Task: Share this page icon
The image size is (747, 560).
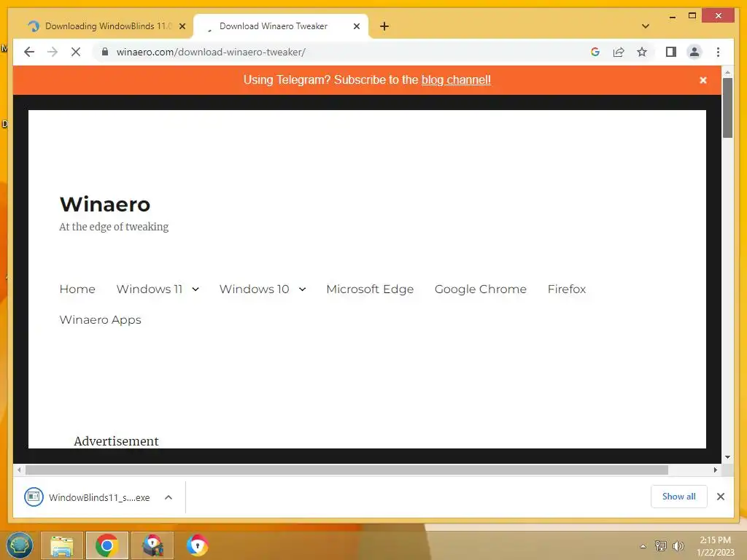Action: [619, 52]
